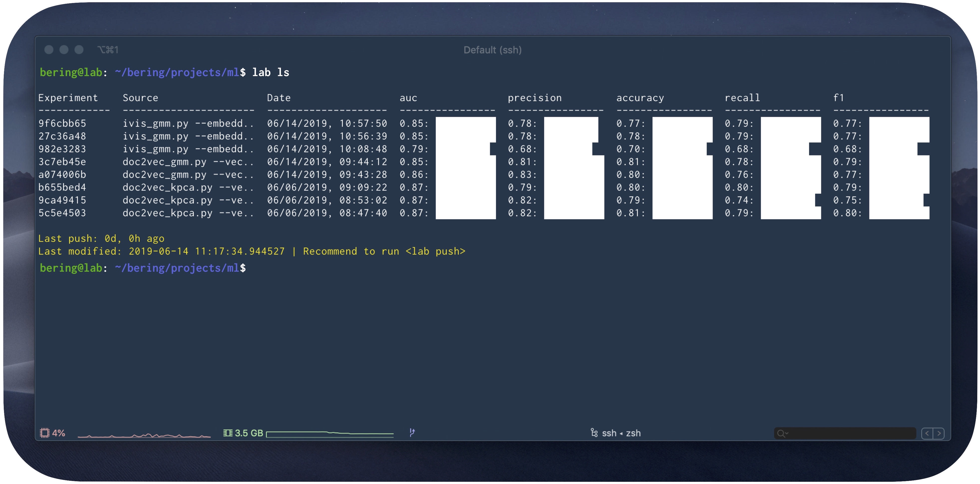The image size is (980, 484).
Task: Click the source for experiment a074006b
Action: (188, 175)
